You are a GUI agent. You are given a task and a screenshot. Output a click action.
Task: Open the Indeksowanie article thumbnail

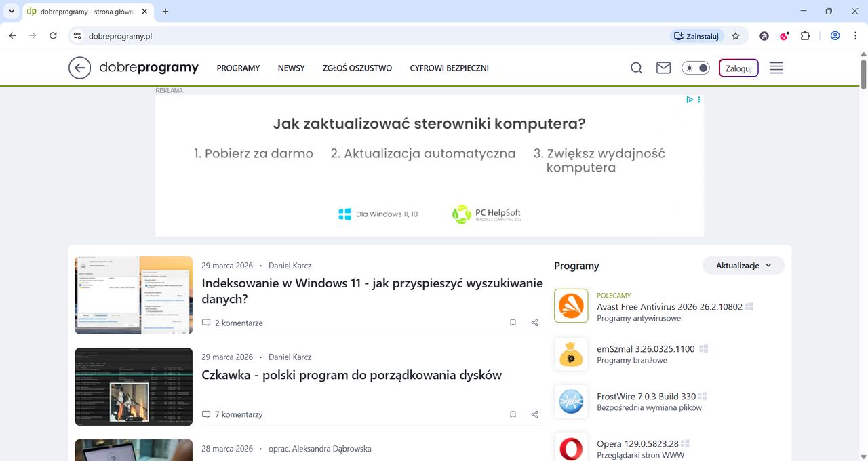tap(134, 295)
